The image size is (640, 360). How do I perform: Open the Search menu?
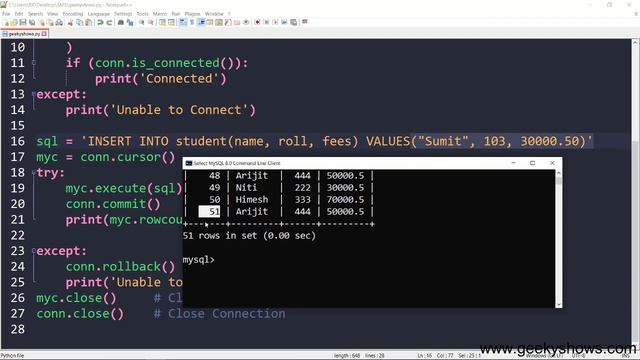click(36, 14)
